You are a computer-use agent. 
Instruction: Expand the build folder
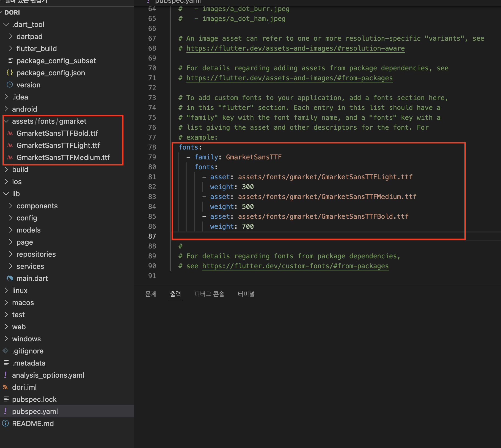click(x=6, y=170)
